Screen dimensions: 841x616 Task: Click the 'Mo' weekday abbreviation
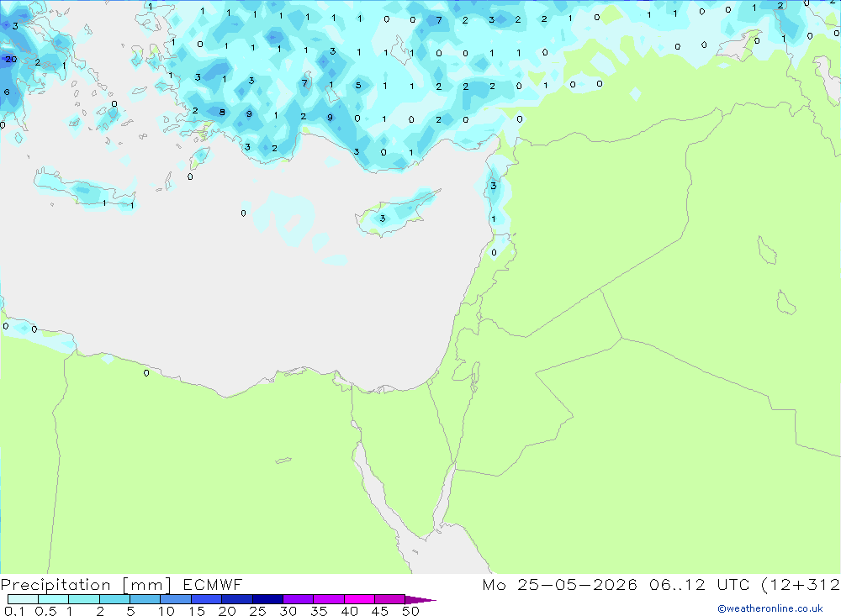[x=494, y=584]
